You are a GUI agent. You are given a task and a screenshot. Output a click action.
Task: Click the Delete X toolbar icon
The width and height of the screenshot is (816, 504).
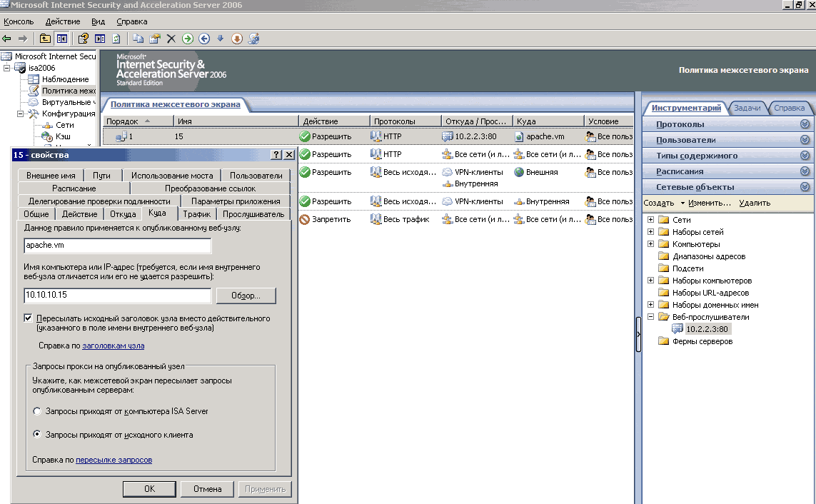[171, 39]
